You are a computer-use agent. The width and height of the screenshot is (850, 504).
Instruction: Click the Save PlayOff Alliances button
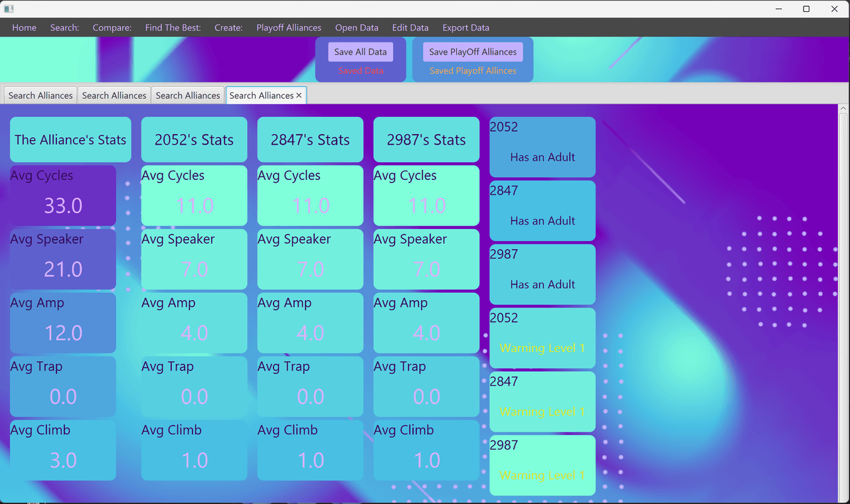pos(473,52)
